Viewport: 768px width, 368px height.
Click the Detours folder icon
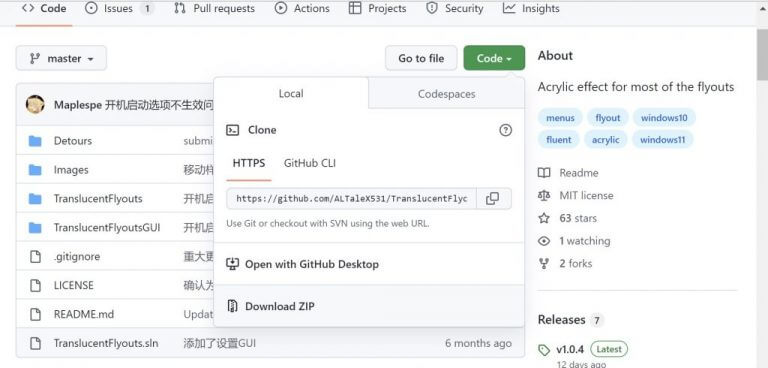click(x=35, y=141)
